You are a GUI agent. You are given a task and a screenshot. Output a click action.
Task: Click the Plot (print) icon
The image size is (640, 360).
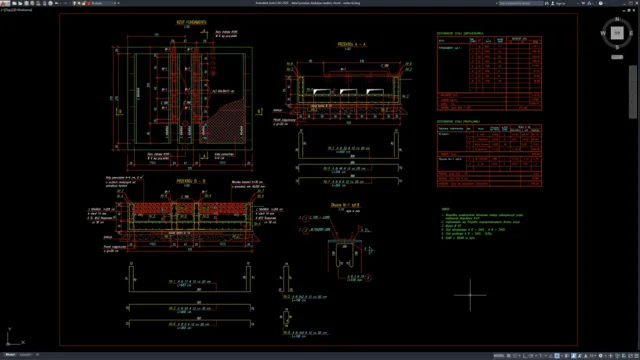[x=51, y=3]
